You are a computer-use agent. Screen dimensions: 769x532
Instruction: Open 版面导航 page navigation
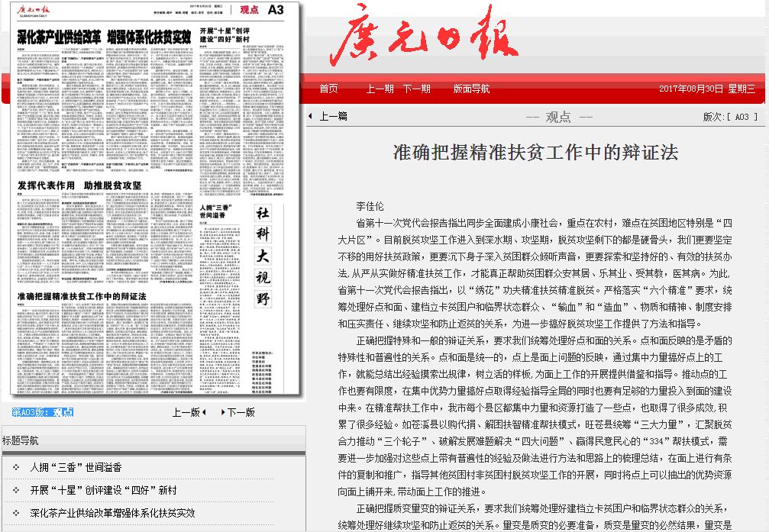click(x=471, y=89)
